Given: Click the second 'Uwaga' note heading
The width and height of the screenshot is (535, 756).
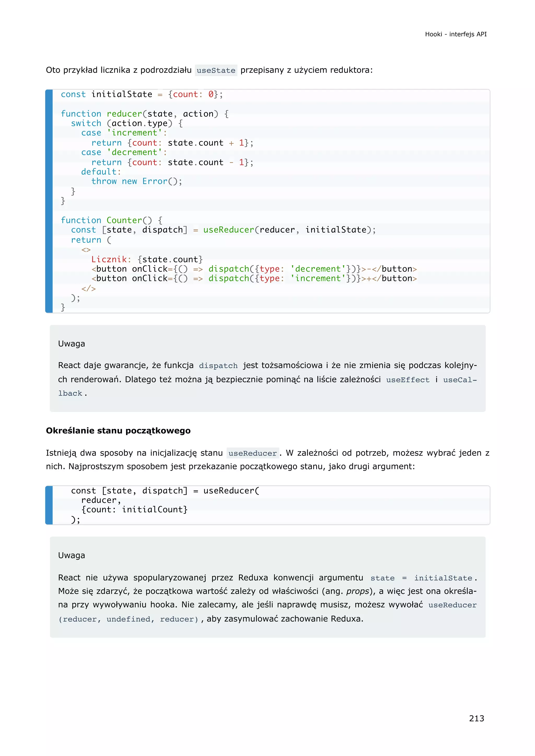Looking at the screenshot, I should tap(72, 556).
